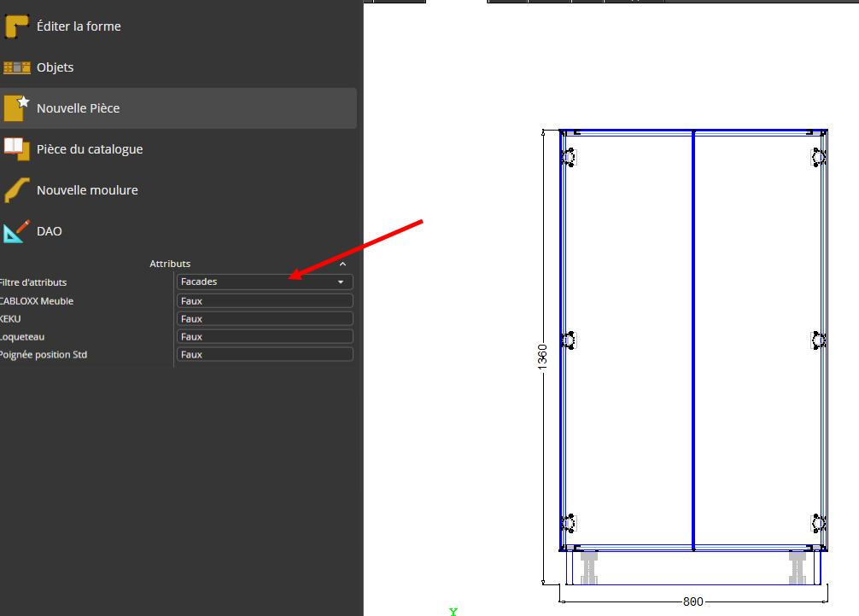Click the Poignée position Std value box
This screenshot has width=859, height=616.
265,355
